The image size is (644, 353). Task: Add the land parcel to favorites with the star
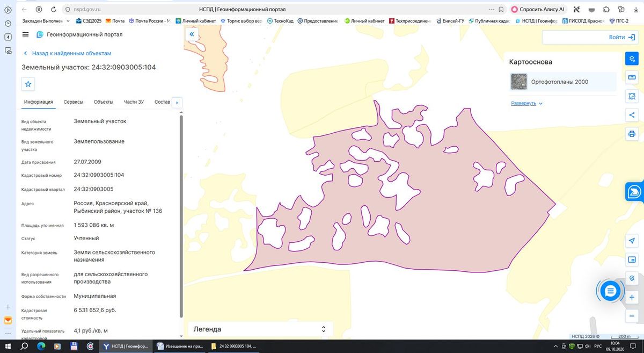(x=28, y=84)
